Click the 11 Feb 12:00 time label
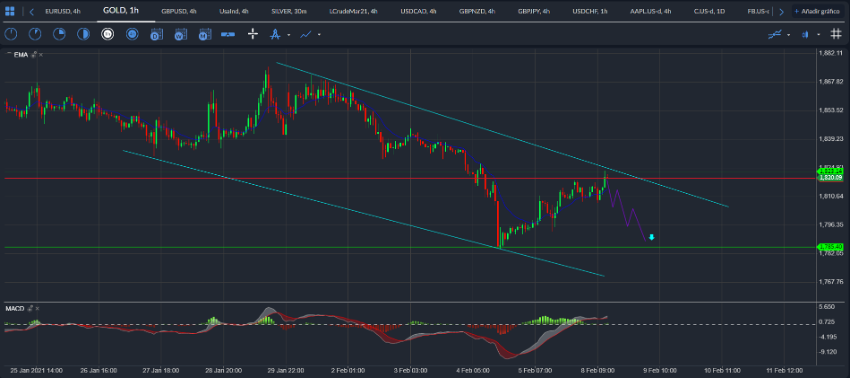Screen dimensions: 850x378 click(783, 370)
